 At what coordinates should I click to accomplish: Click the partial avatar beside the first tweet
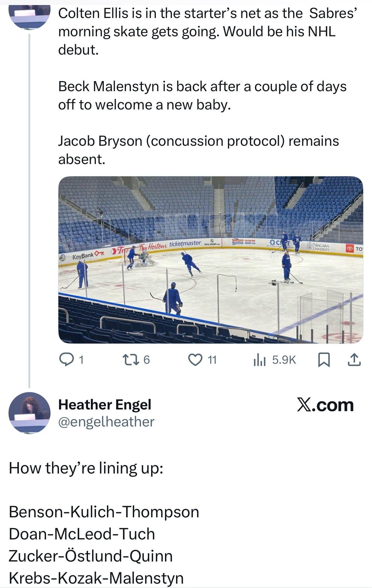29,16
